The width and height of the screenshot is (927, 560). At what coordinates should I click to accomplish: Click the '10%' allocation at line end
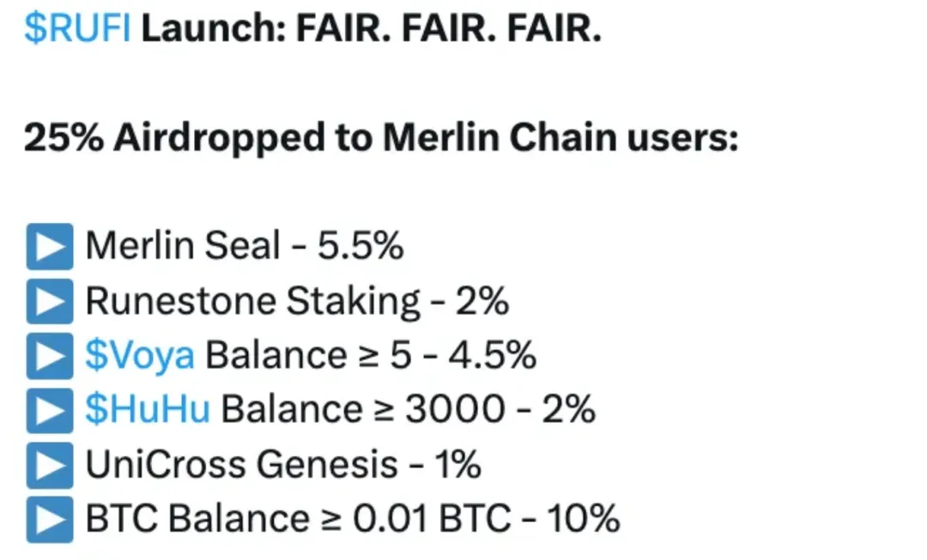click(583, 519)
